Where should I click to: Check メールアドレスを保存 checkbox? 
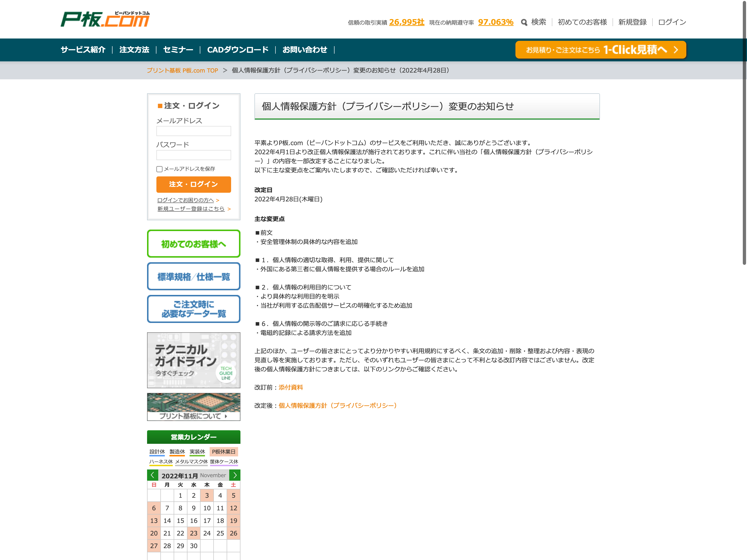[x=159, y=169]
